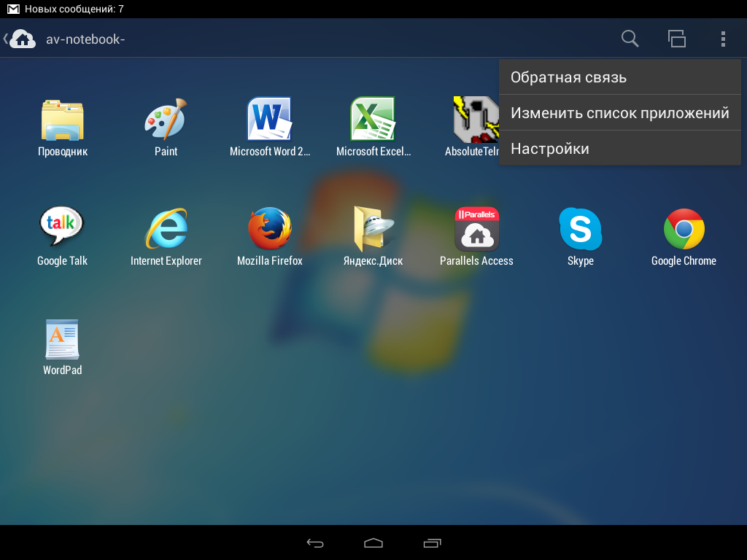Open the app switcher windows icon
747x560 pixels.
[x=676, y=39]
